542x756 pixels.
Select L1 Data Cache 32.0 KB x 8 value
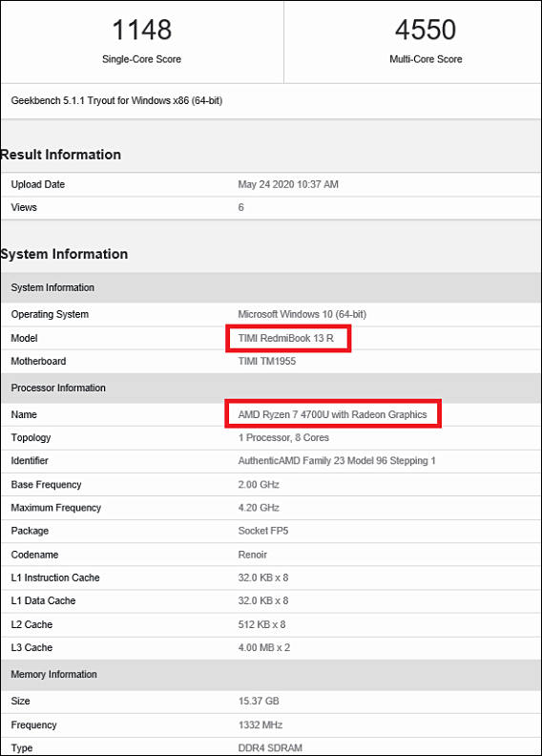pos(263,601)
